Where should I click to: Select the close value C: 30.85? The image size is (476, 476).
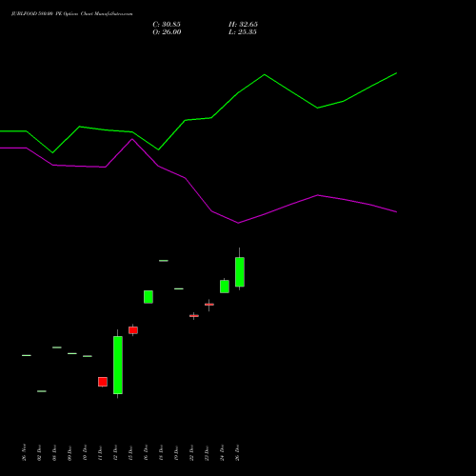(x=167, y=24)
